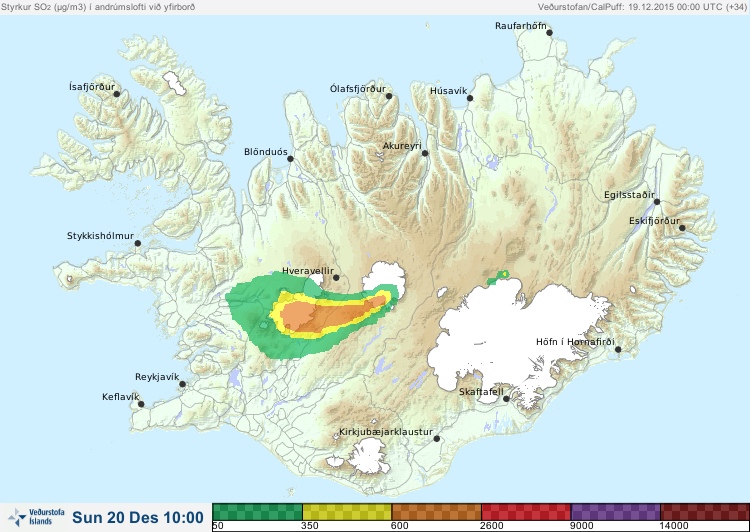Click the 'Raufarhöfn' label
The height and width of the screenshot is (532, 750).
[520, 26]
